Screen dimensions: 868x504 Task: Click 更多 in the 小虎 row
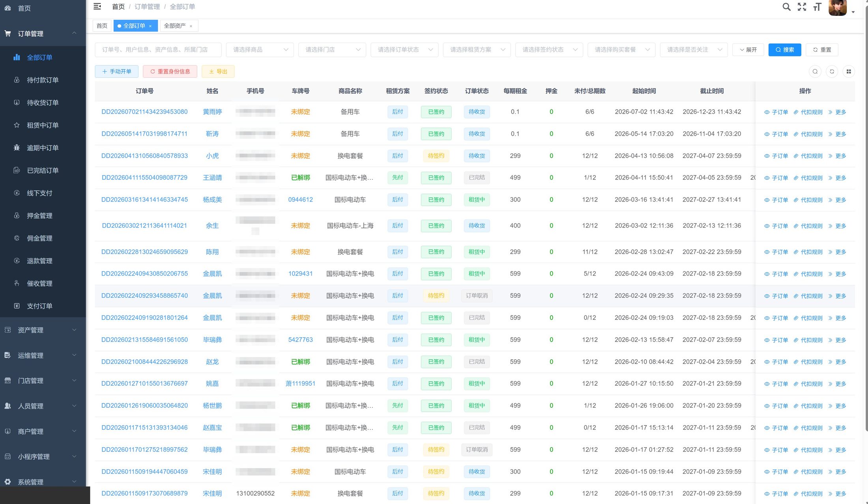[837, 156]
